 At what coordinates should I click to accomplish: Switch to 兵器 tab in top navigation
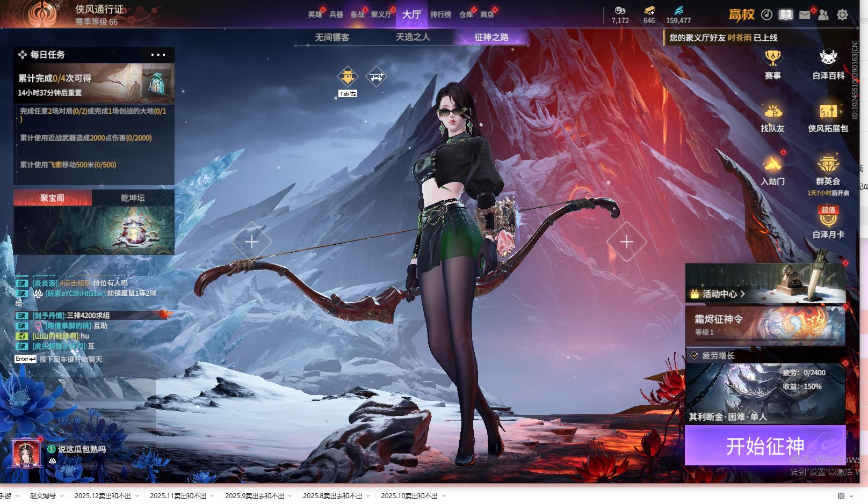point(336,14)
